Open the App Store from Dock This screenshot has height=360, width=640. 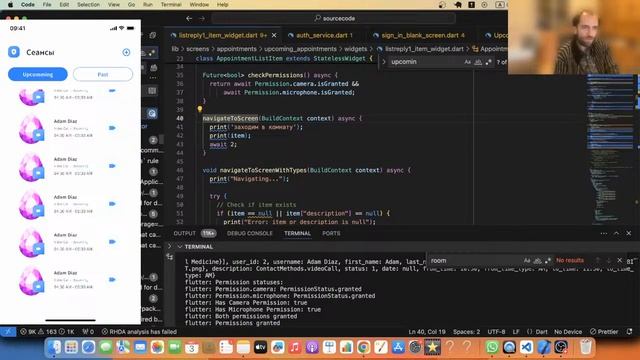tap(398, 347)
